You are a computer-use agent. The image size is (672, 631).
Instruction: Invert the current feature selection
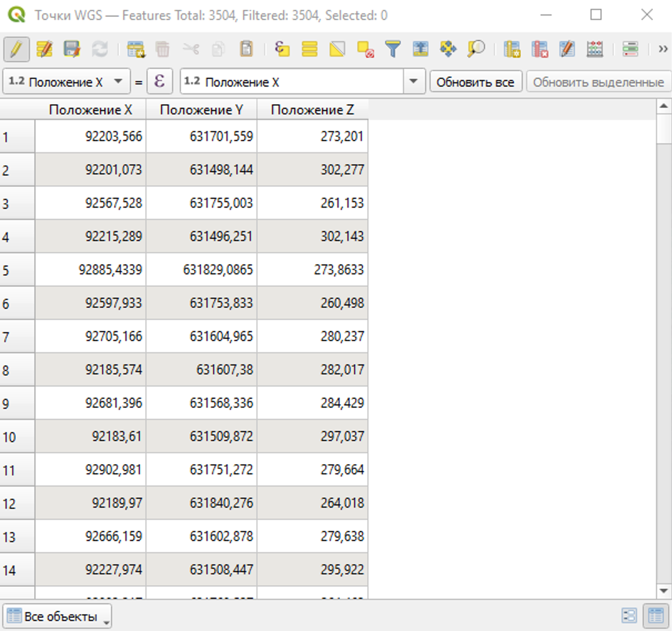click(x=337, y=49)
